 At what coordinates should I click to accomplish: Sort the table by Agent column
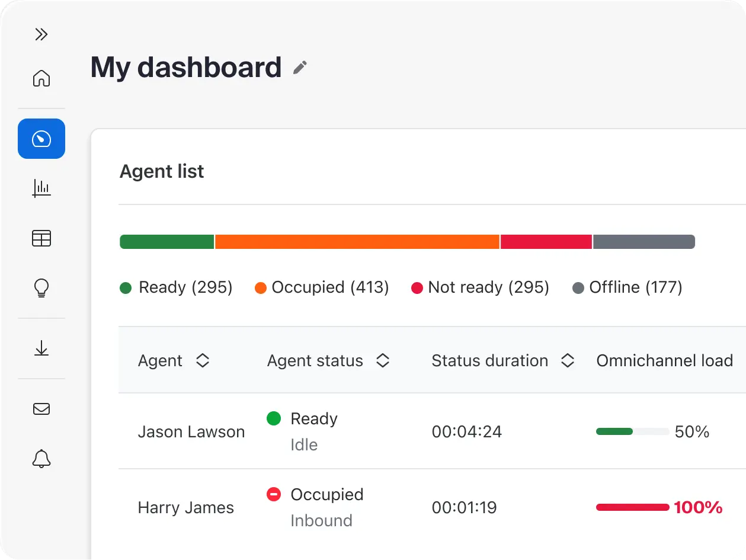tap(203, 360)
